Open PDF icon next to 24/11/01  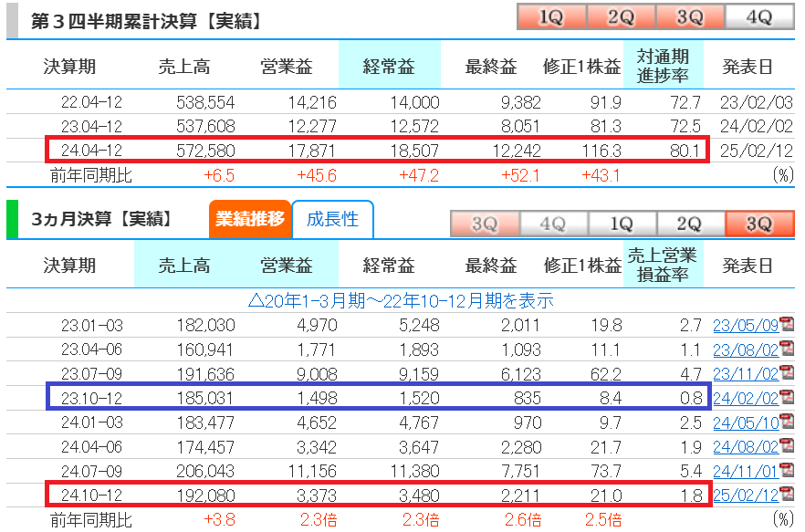point(787,469)
